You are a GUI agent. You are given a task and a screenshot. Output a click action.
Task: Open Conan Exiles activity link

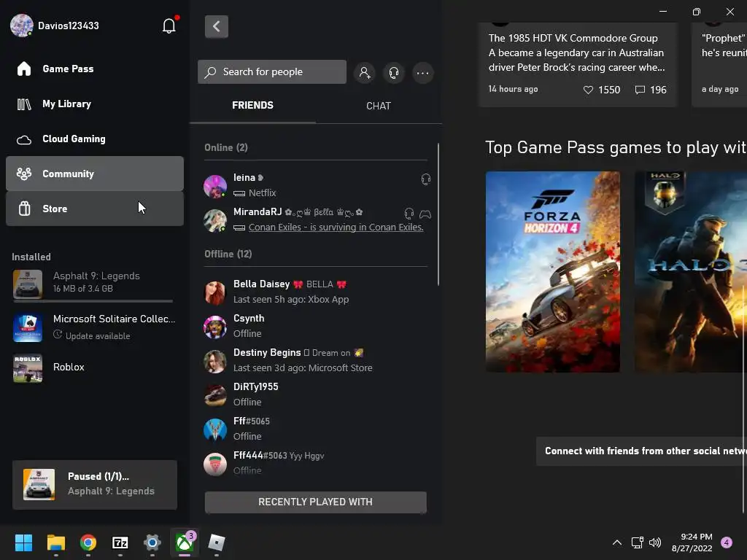pyautogui.click(x=336, y=227)
